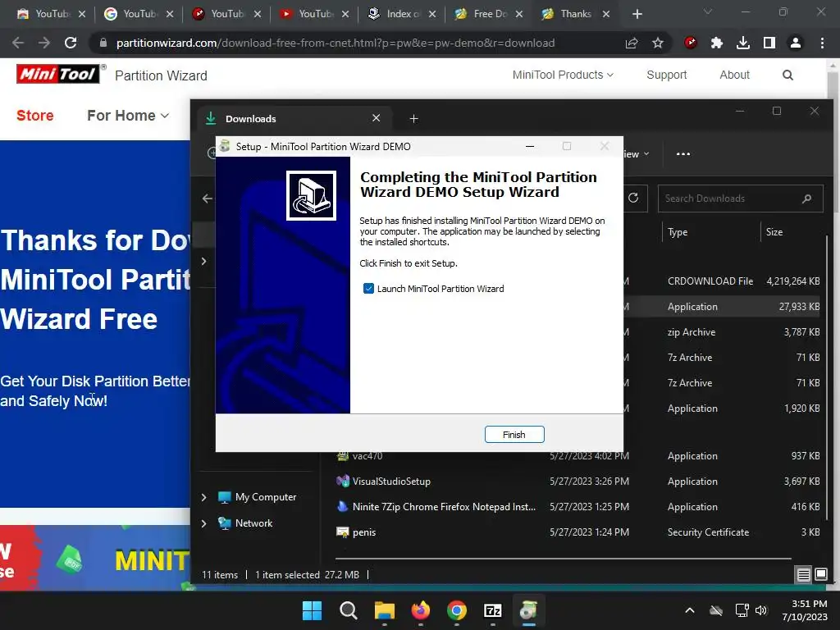Open a new Chrome tab
The width and height of the screenshot is (840, 630).
(637, 14)
